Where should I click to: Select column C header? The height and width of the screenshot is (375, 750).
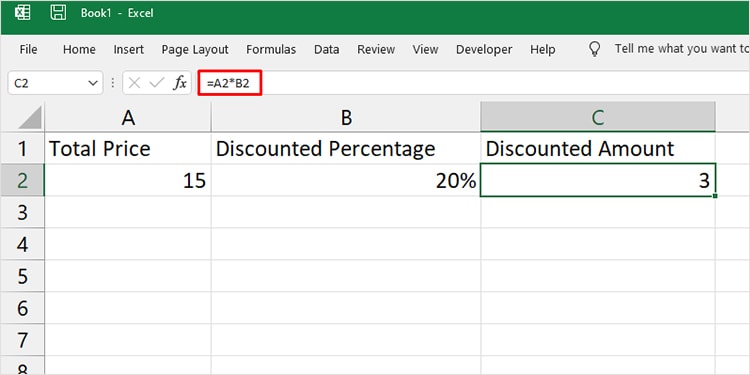598,118
